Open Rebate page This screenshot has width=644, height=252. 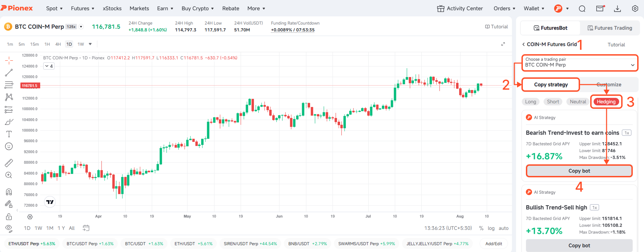coord(230,9)
